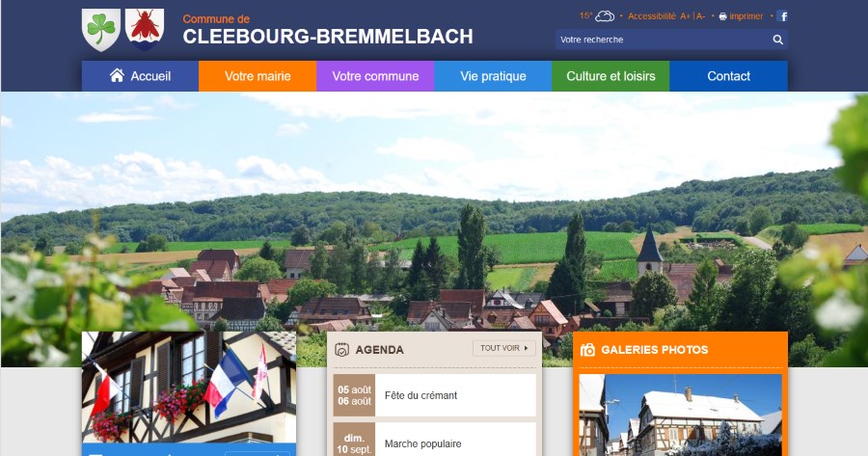Click the home icon in Accueil
The height and width of the screenshot is (456, 868).
pos(117,75)
